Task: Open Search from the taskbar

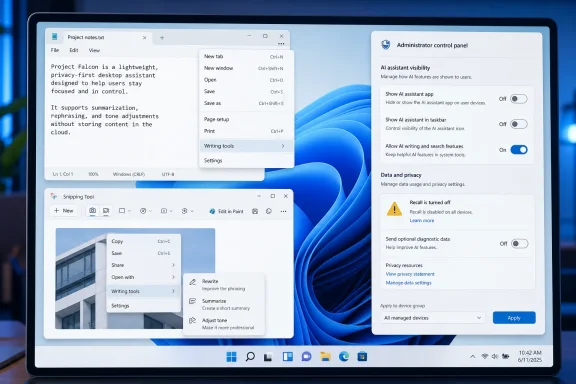Action: click(250, 356)
